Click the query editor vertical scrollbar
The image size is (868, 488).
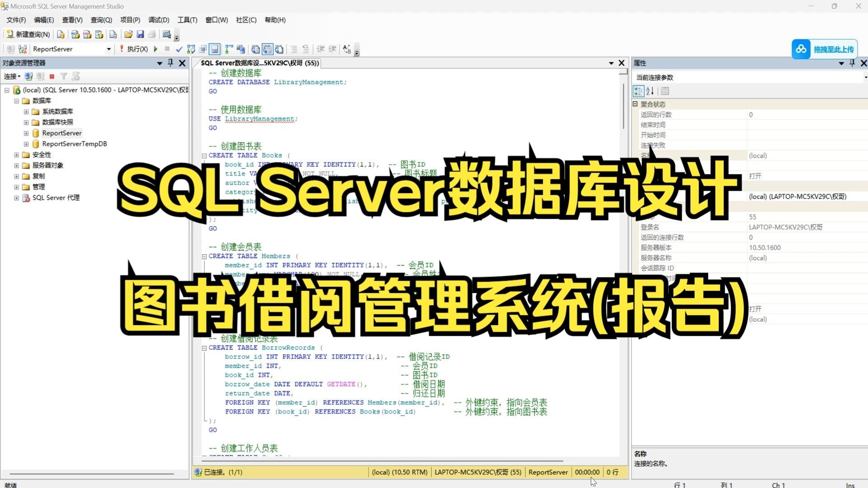[623, 106]
